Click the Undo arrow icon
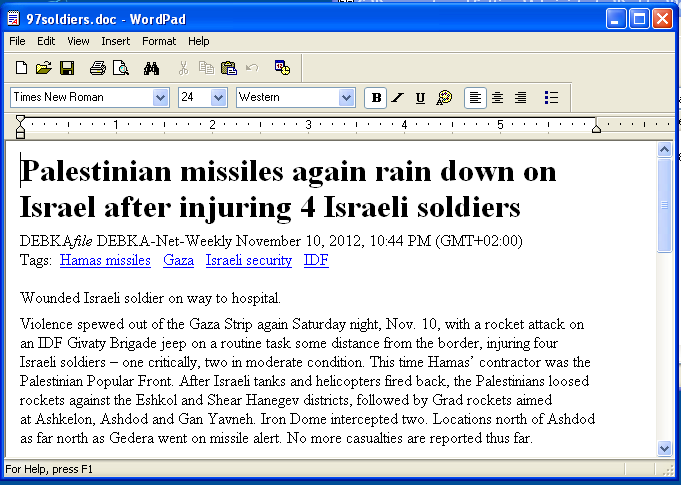 (252, 68)
